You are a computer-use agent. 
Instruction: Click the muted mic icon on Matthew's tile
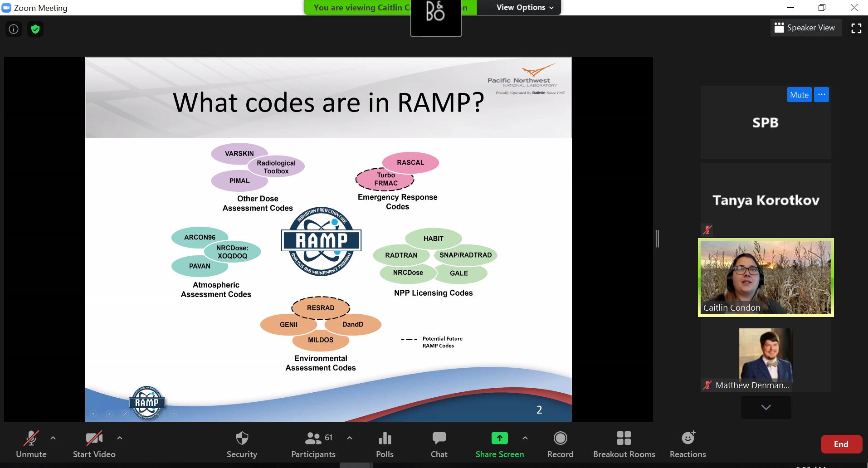point(707,385)
